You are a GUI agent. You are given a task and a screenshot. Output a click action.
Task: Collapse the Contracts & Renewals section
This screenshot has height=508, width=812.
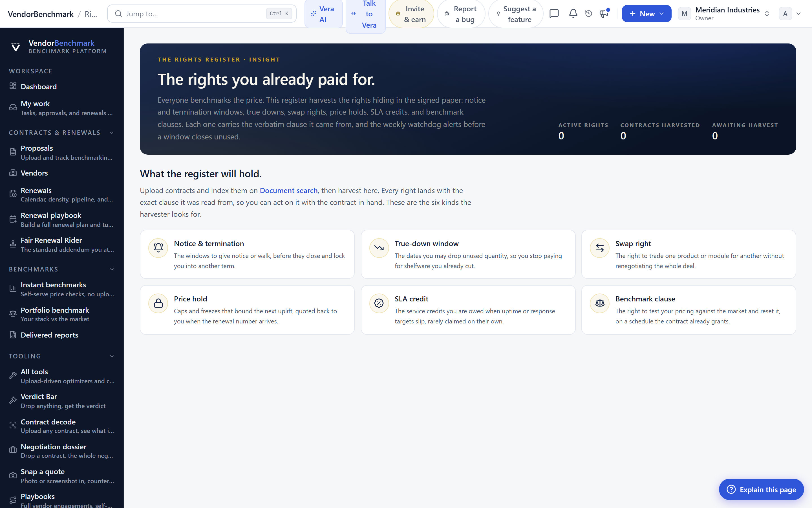click(112, 133)
